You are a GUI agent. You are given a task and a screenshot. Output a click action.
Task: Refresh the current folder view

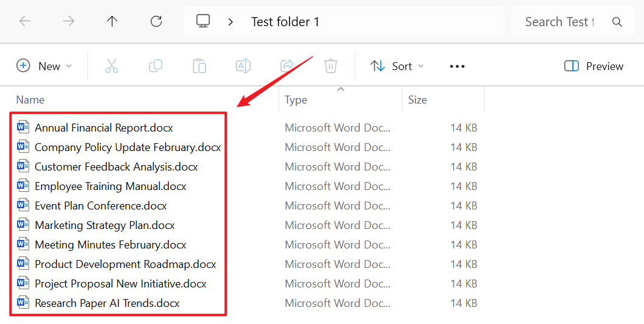pos(156,22)
